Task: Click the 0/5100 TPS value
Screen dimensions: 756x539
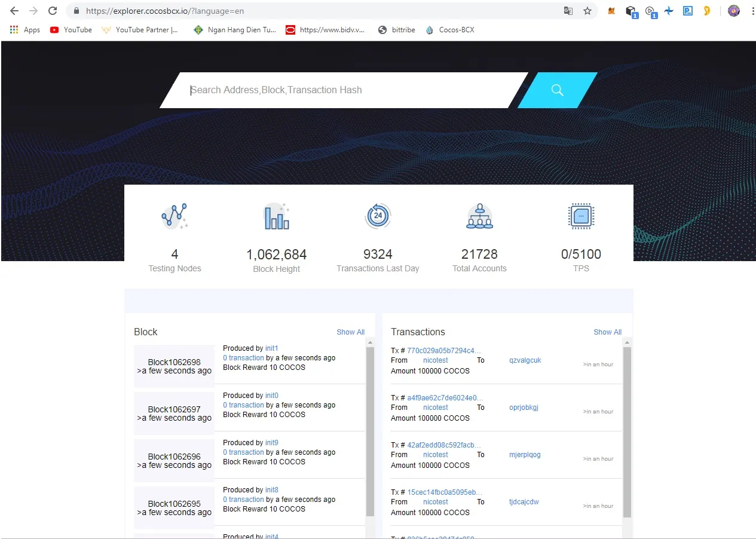Action: (581, 254)
